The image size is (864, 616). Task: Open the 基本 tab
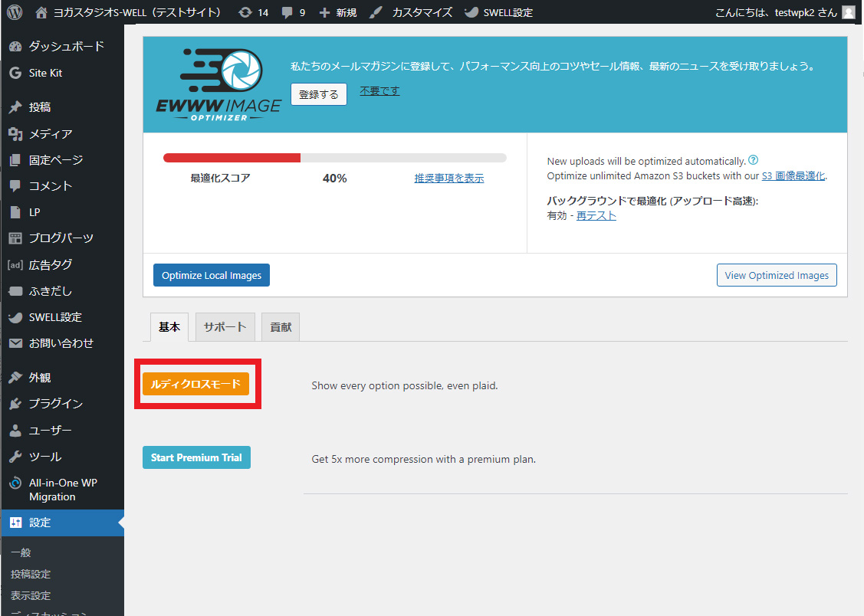169,327
